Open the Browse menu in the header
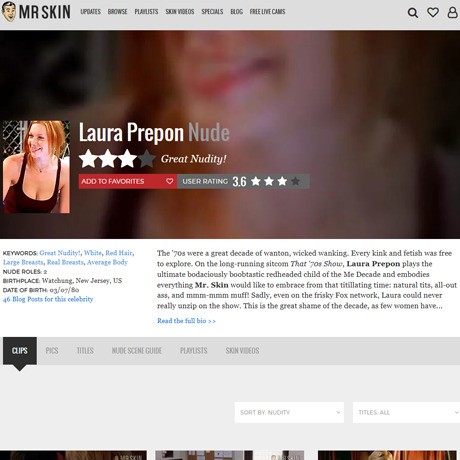 117,12
